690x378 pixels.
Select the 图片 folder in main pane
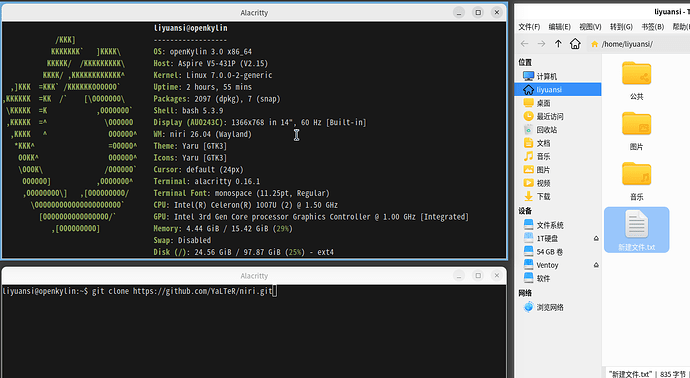(636, 131)
